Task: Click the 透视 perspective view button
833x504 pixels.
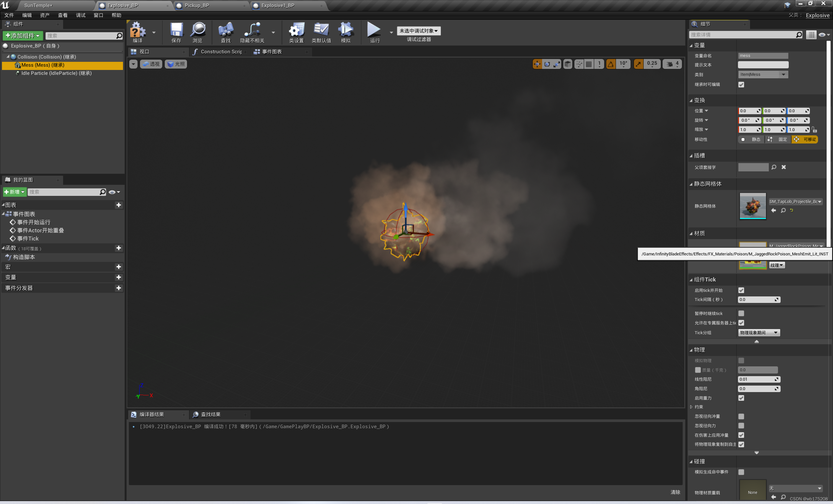Action: coord(151,64)
